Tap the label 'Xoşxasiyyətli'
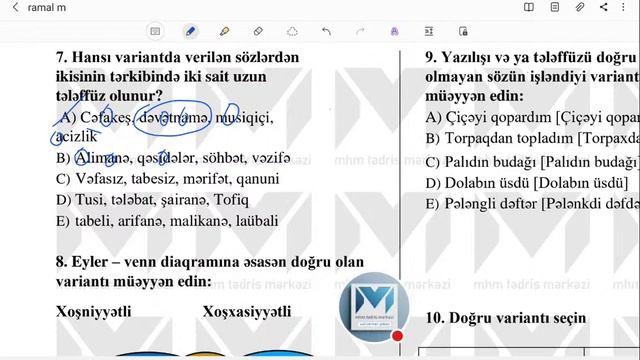 point(247,311)
